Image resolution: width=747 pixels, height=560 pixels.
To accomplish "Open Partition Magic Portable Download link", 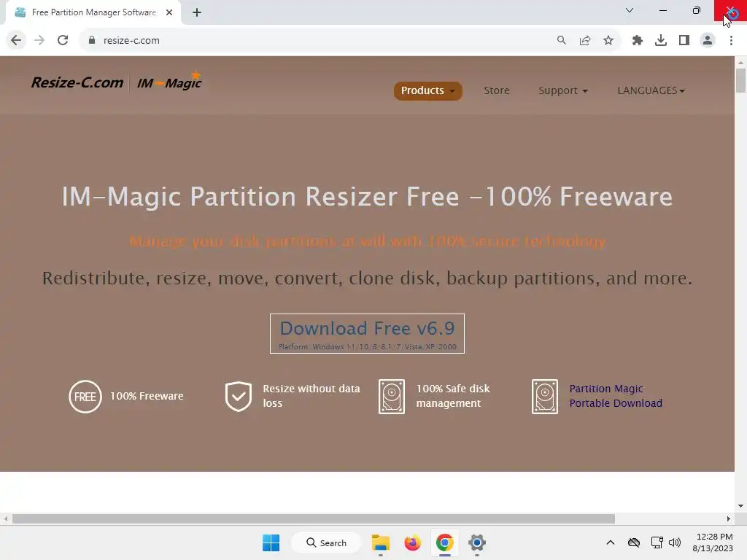I will coord(616,396).
